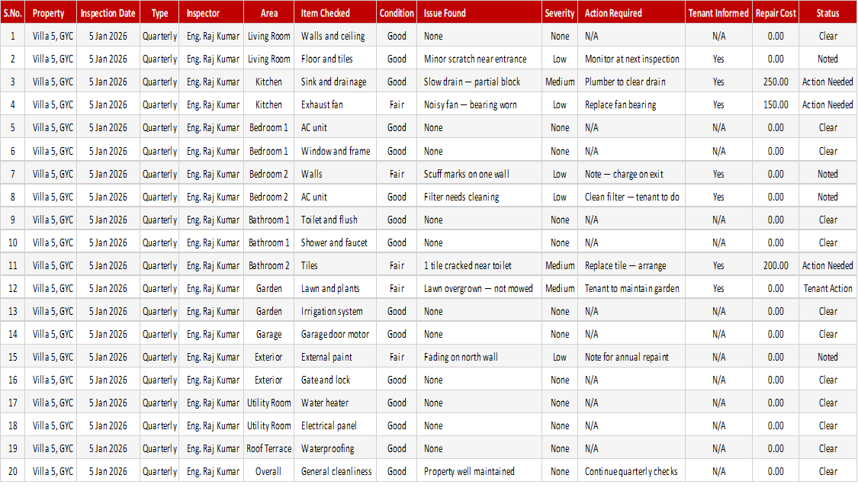Select 'Shower and faucet' item cell
This screenshot has height=504, width=858.
pyautogui.click(x=335, y=242)
